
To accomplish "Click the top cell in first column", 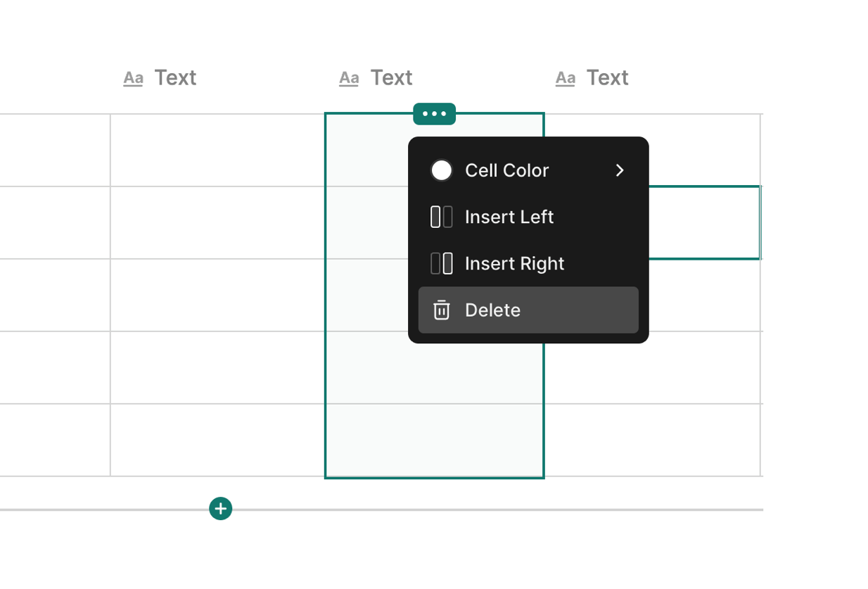I will [x=217, y=150].
